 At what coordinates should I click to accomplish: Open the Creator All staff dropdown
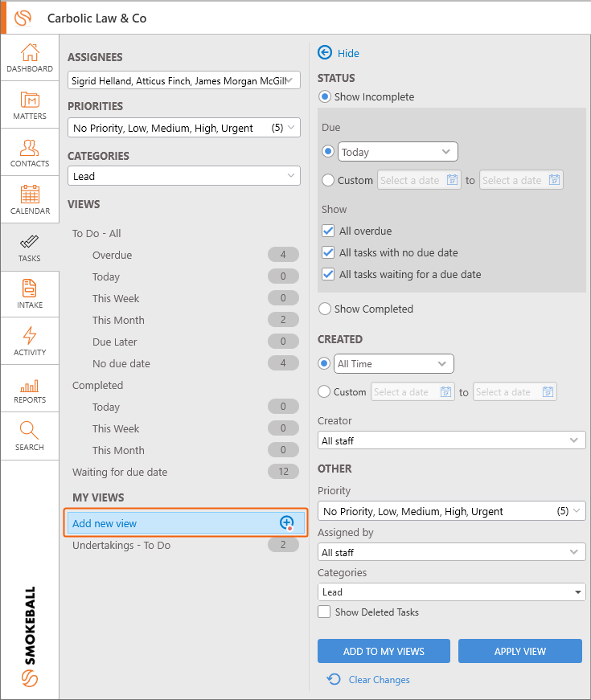click(451, 440)
